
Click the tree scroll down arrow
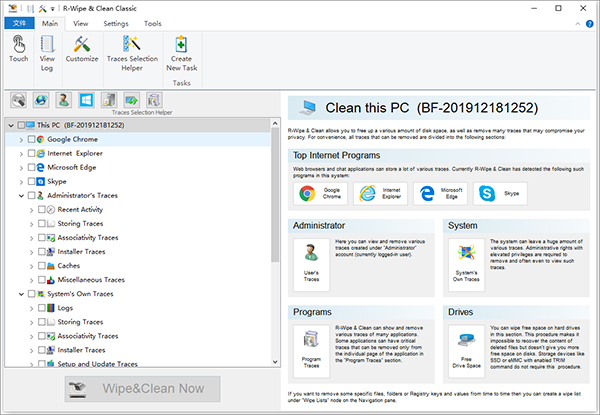pos(275,362)
